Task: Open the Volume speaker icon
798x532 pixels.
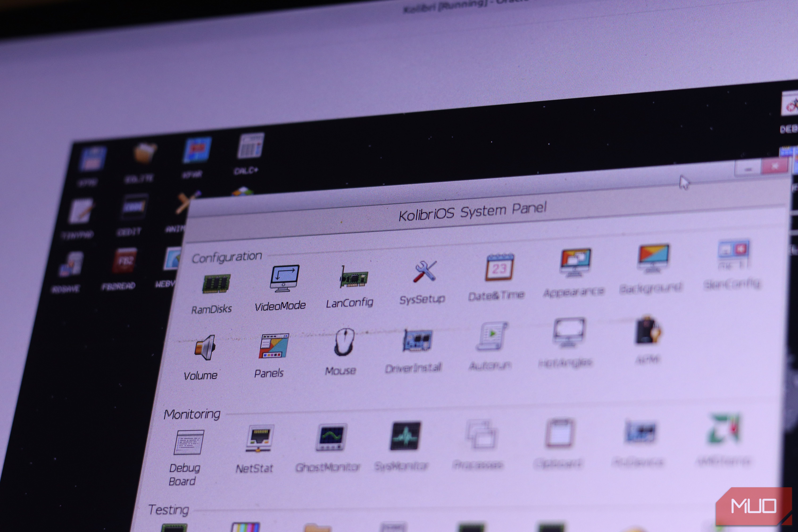Action: 205,347
